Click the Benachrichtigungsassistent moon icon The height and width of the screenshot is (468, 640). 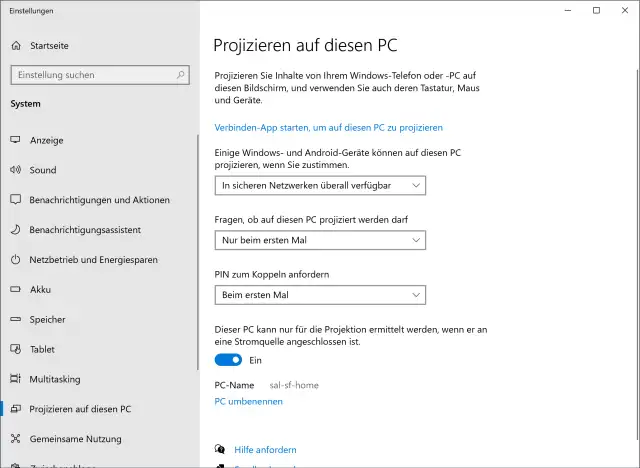[x=16, y=230]
